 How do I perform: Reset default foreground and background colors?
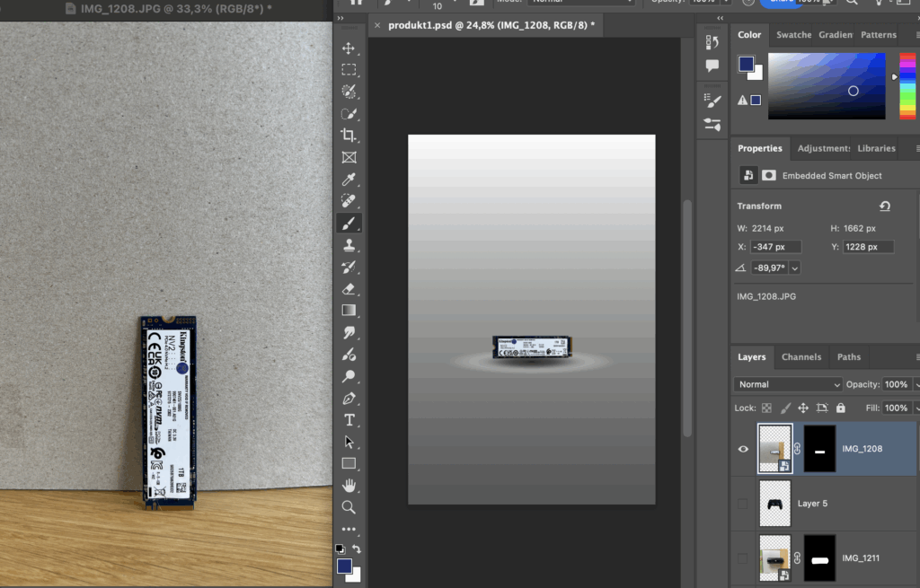(x=340, y=549)
